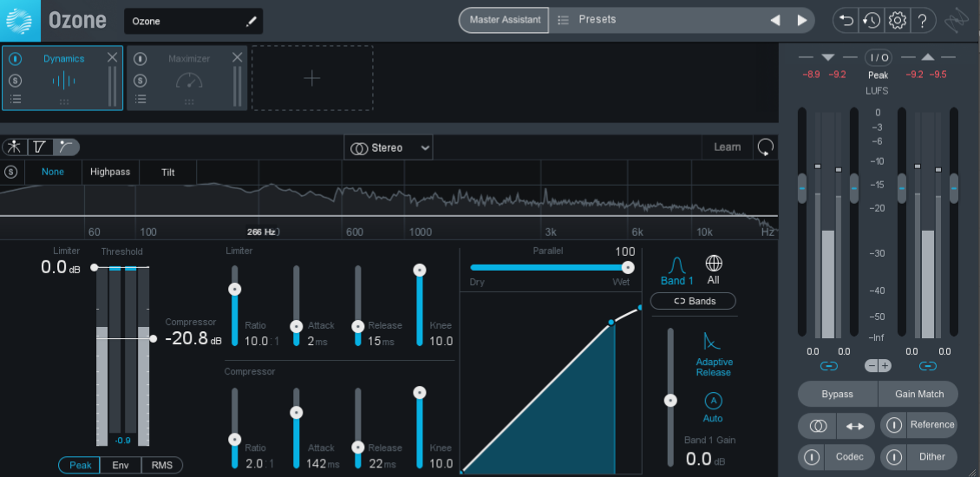980x477 pixels.
Task: Open the Dither panel
Action: point(932,457)
